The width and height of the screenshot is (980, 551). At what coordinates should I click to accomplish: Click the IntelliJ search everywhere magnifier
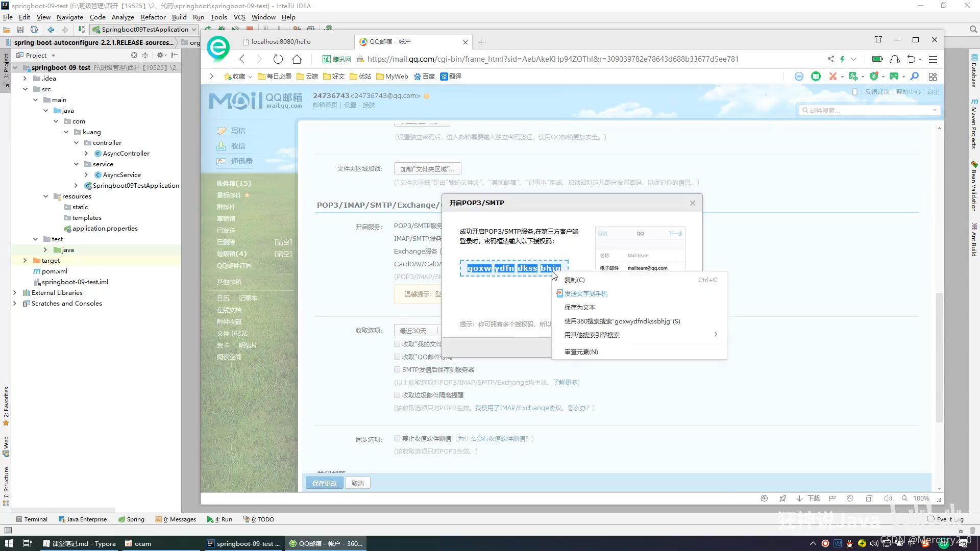(x=973, y=30)
